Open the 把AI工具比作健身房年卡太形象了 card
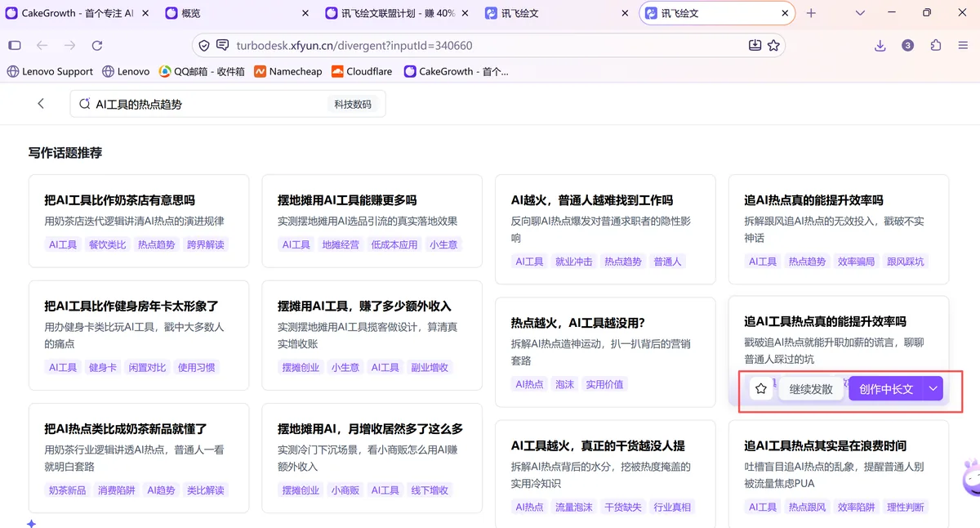980x528 pixels. coord(139,335)
